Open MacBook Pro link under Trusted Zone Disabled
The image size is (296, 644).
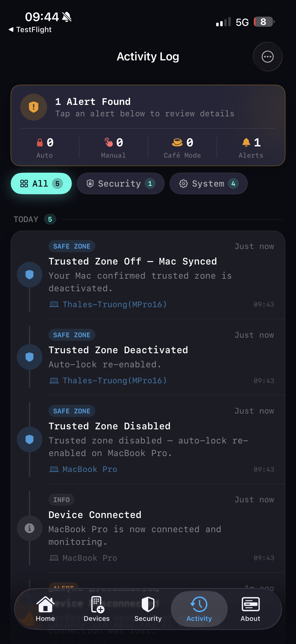pos(89,469)
